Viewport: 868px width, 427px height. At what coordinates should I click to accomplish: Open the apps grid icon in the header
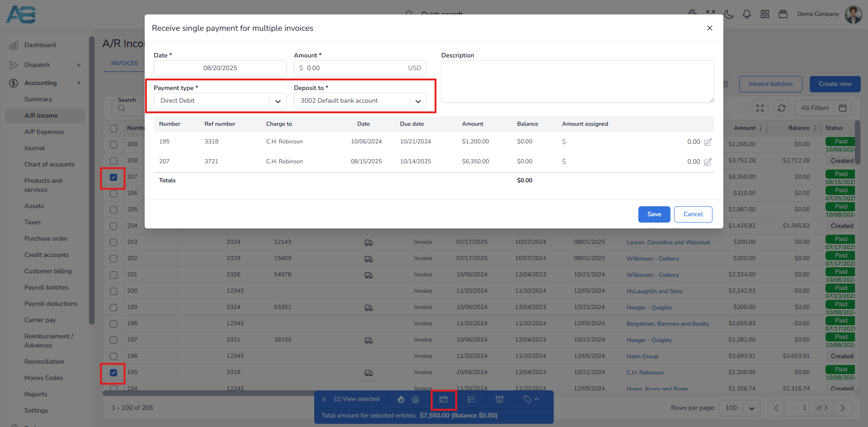point(765,14)
